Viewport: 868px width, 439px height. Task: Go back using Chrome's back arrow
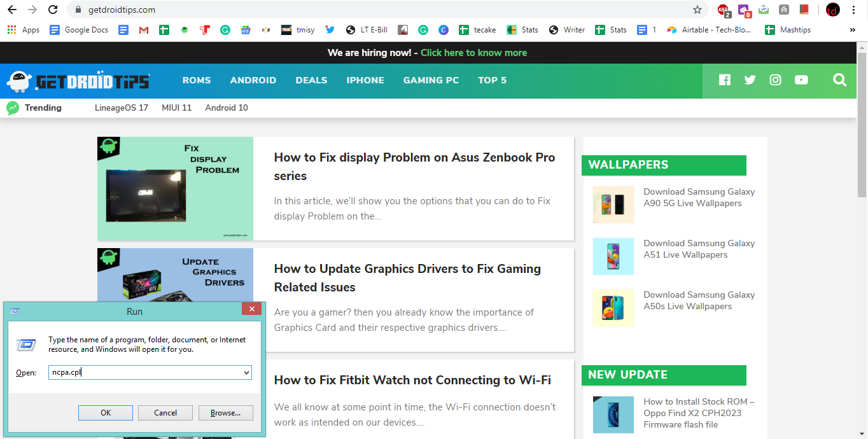pyautogui.click(x=12, y=10)
